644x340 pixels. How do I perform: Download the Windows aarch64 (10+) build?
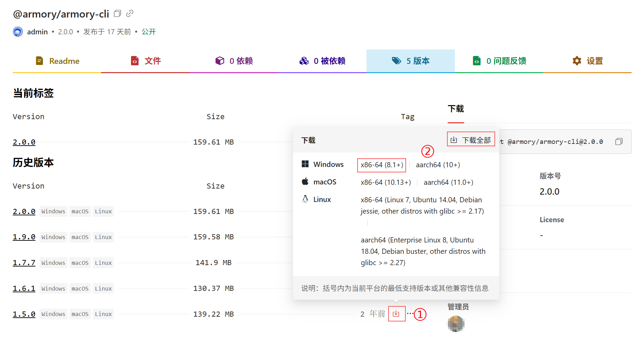438,165
